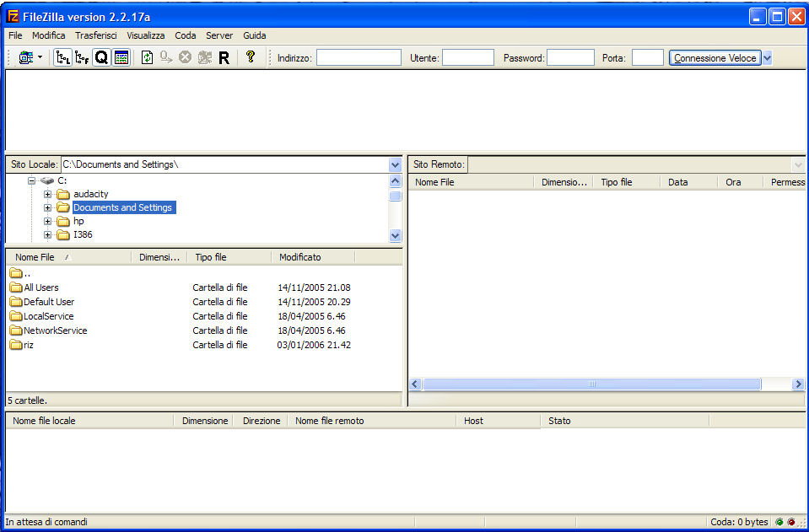The height and width of the screenshot is (532, 809).
Task: Expand the audacity folder node
Action: pos(47,195)
